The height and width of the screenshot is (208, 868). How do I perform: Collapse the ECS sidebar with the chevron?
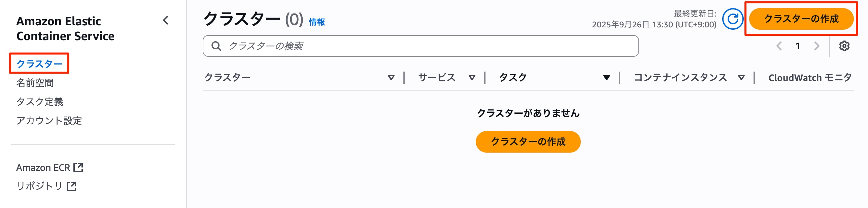(165, 21)
